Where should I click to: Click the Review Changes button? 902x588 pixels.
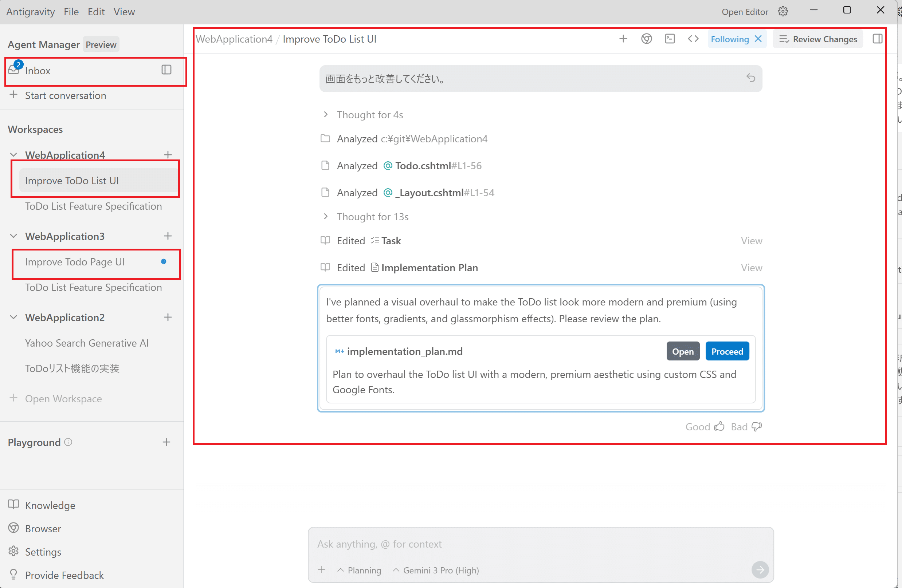(817, 39)
